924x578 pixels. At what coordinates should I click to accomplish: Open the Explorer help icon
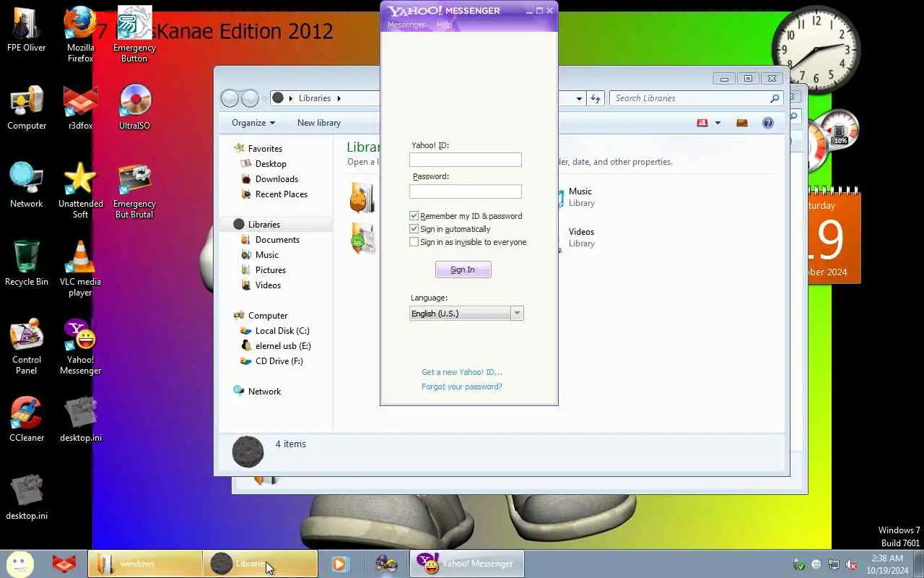coord(767,123)
